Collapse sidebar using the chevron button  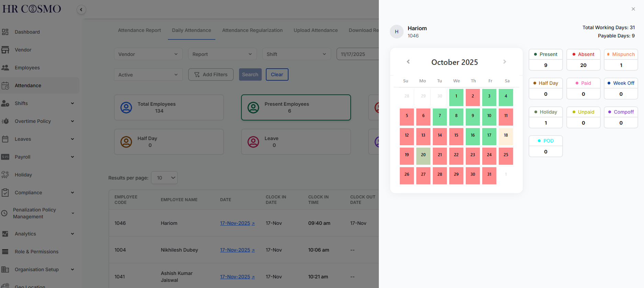tap(81, 10)
